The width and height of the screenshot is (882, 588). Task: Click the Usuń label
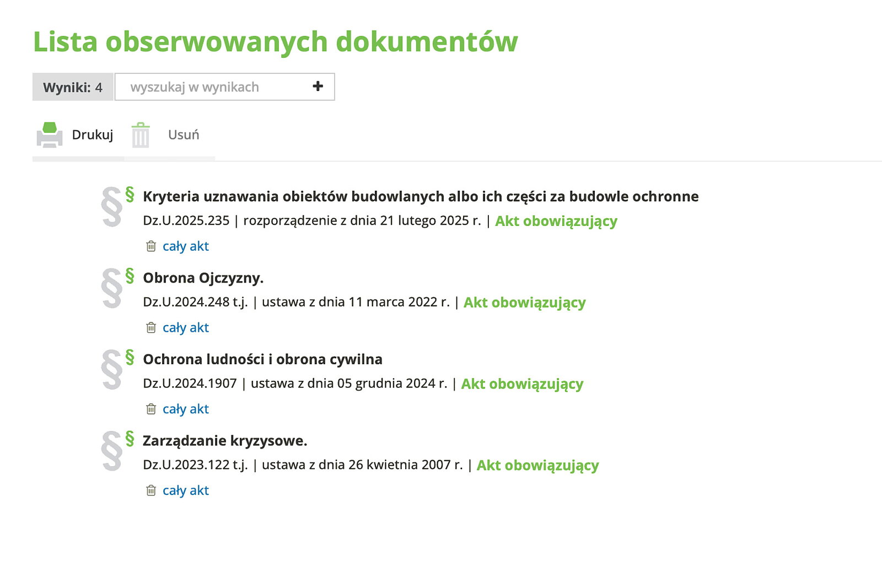184,135
